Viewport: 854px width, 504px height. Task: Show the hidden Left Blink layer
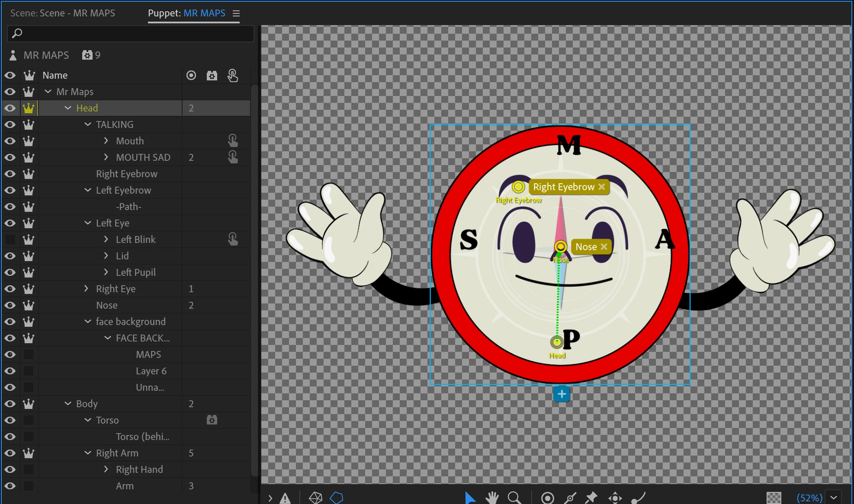pyautogui.click(x=10, y=239)
